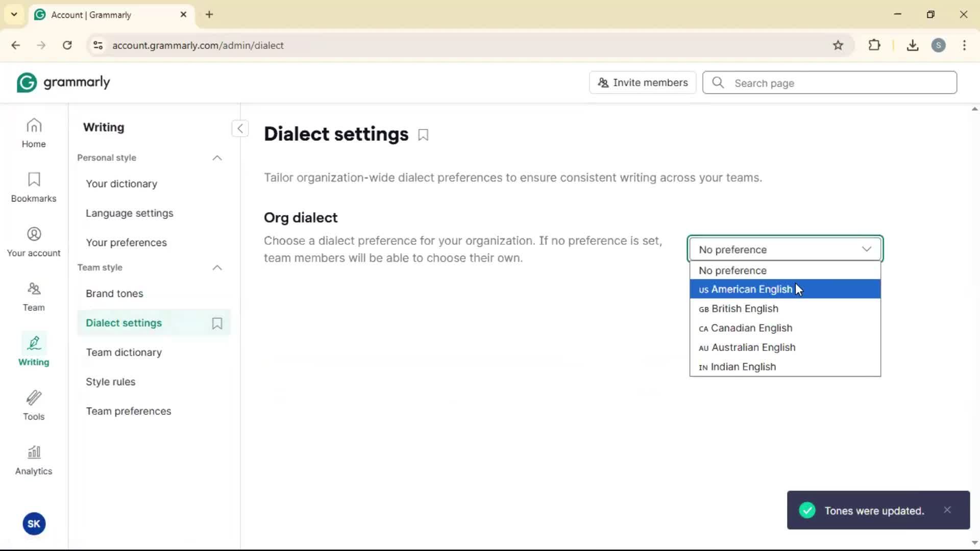Open Brand tones in the sidebar
980x551 pixels.
point(114,294)
